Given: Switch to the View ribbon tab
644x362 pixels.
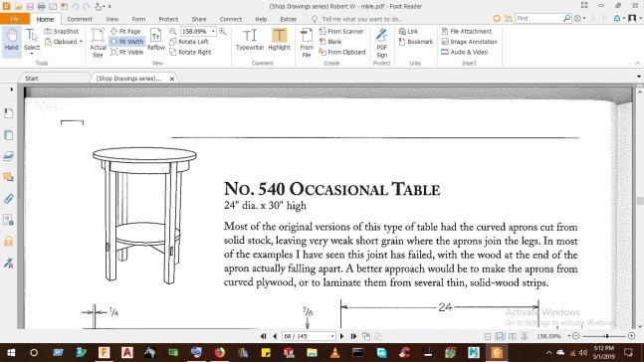Looking at the screenshot, I should [112, 19].
